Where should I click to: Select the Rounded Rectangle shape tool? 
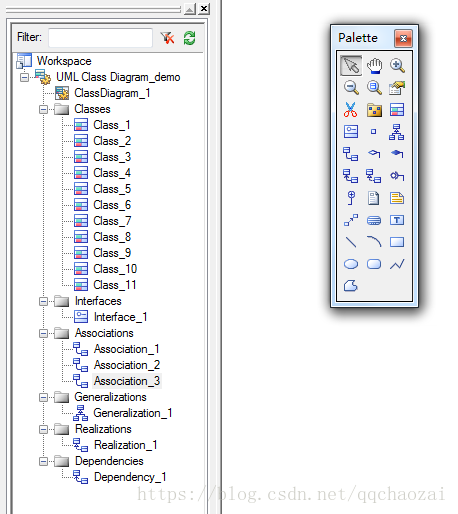374,264
